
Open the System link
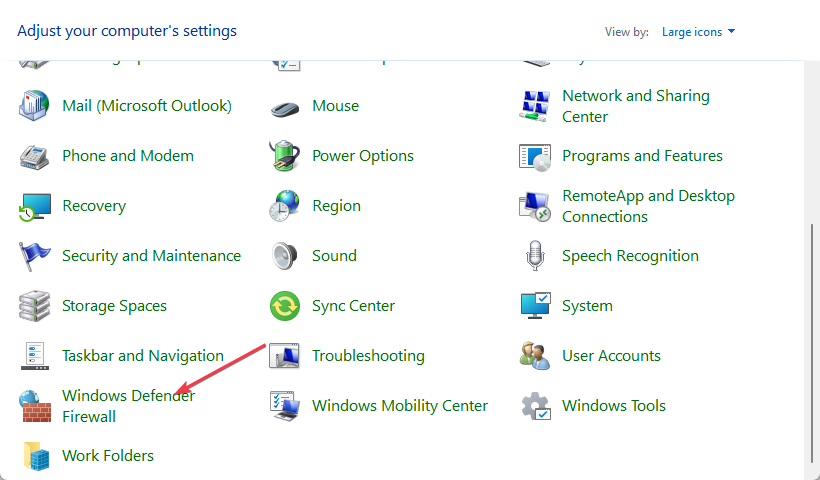pyautogui.click(x=587, y=306)
